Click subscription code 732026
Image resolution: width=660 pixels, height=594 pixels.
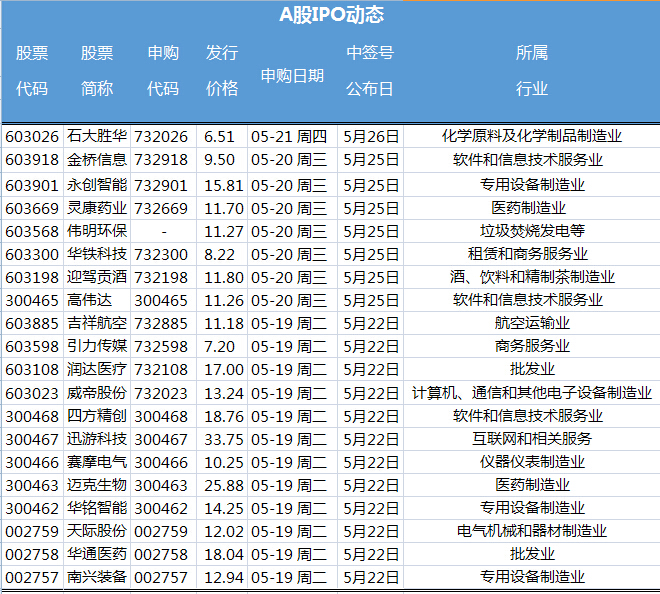tap(161, 136)
